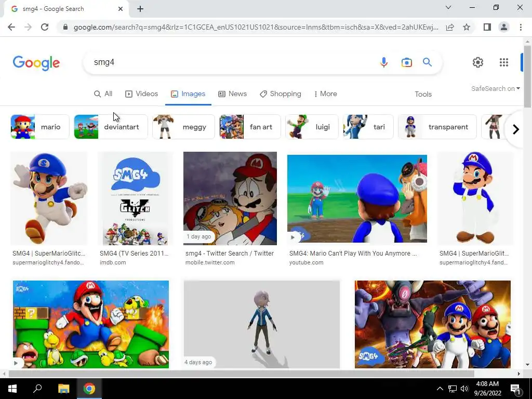Click the youtube.com source link
Image resolution: width=532 pixels, height=399 pixels.
click(306, 262)
